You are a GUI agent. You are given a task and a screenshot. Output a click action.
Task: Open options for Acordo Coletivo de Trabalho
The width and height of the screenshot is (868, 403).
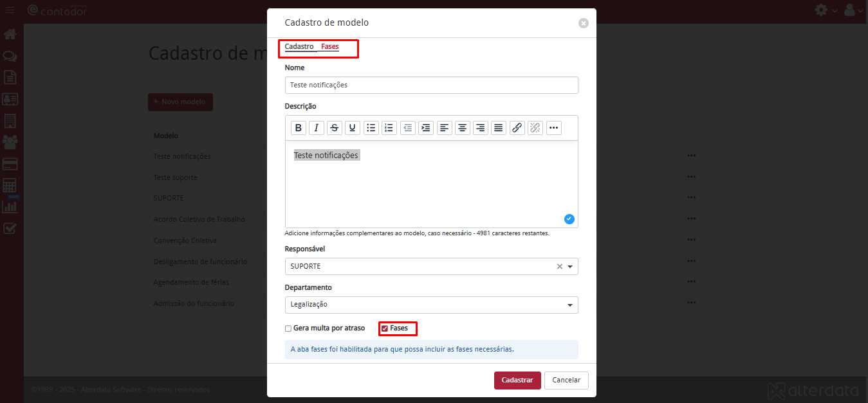692,219
